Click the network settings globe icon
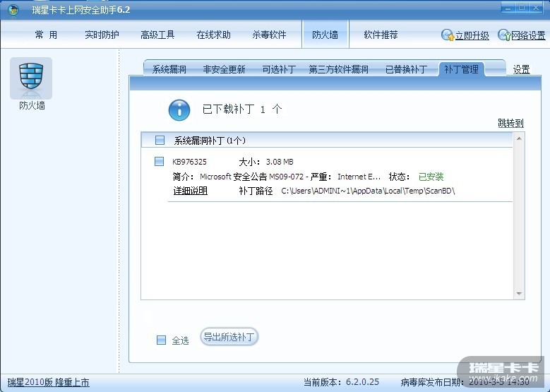 504,35
